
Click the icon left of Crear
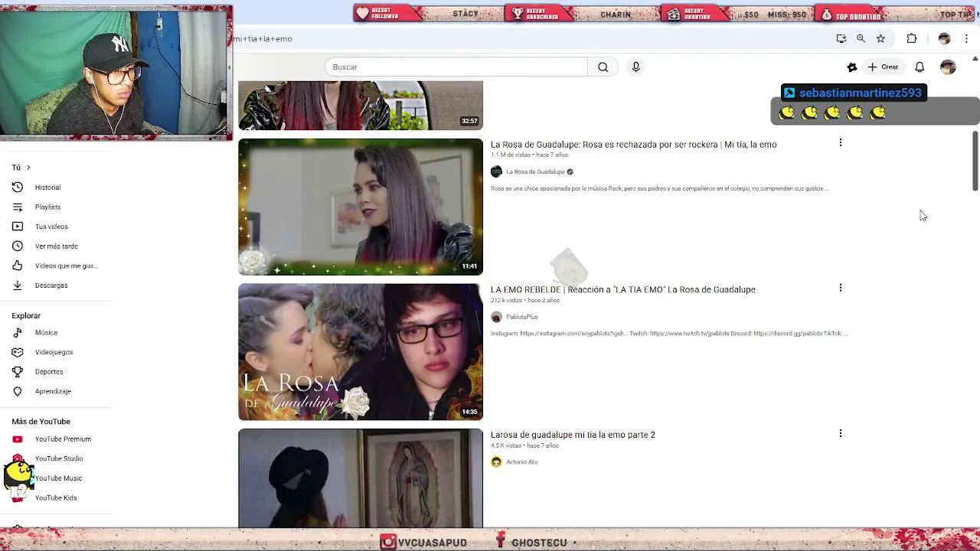pos(852,67)
